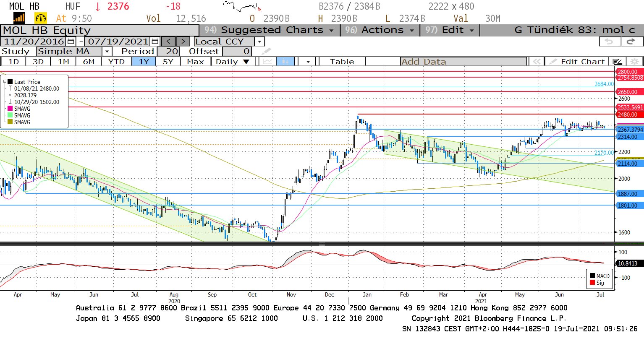Expand the Local CCY currency dropdown

[x=259, y=42]
